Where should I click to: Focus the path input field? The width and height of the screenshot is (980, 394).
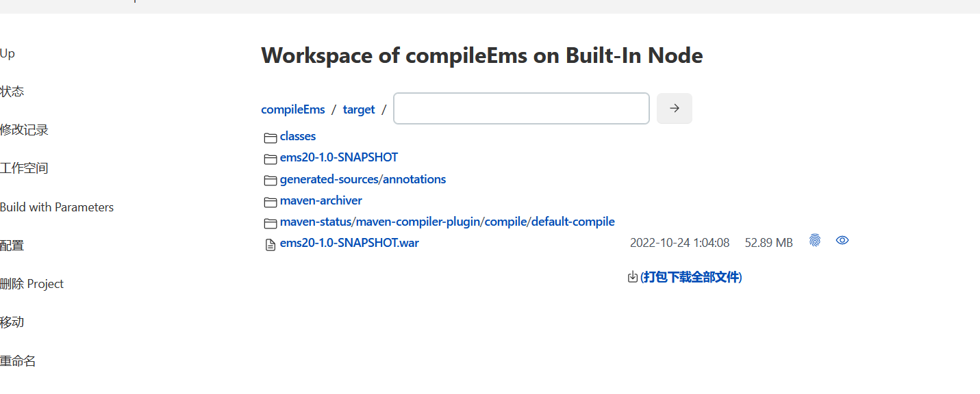pyautogui.click(x=521, y=109)
